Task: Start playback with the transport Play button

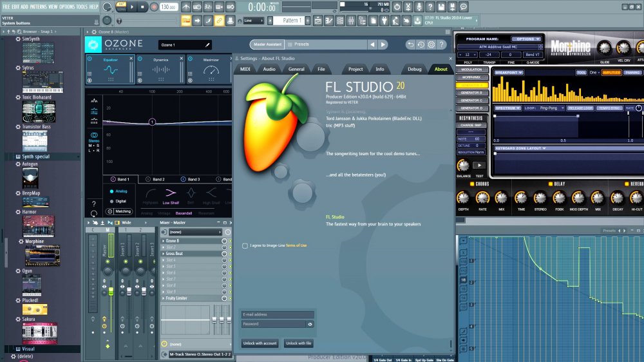Action: coord(132,7)
